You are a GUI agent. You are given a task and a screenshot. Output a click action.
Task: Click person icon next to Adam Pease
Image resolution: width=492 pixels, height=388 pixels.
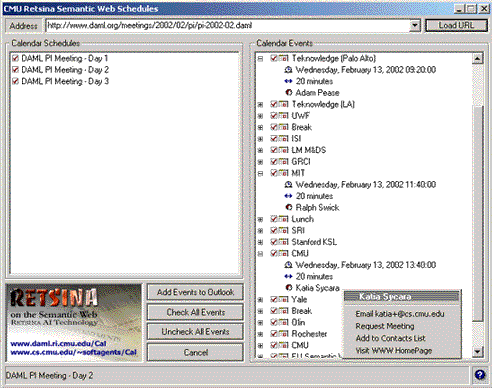pyautogui.click(x=289, y=92)
